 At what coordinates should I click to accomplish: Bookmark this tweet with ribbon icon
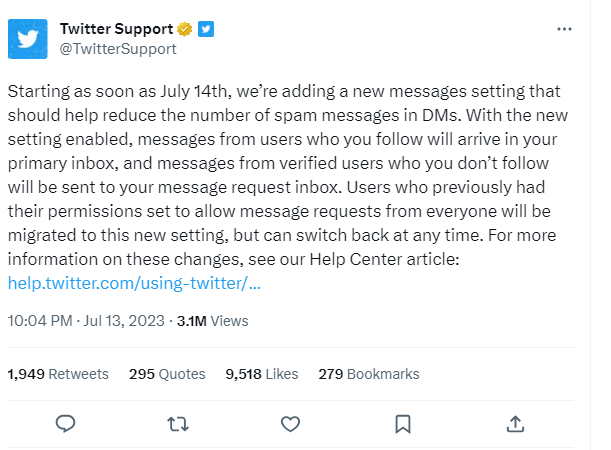[402, 423]
